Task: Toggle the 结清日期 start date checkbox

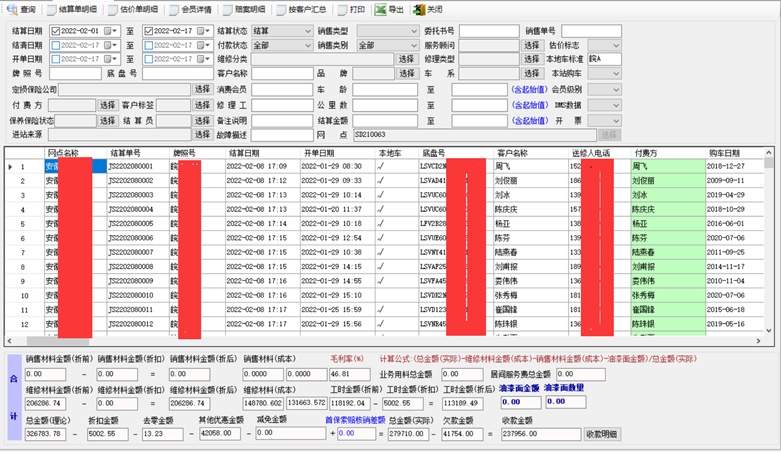Action: point(56,45)
